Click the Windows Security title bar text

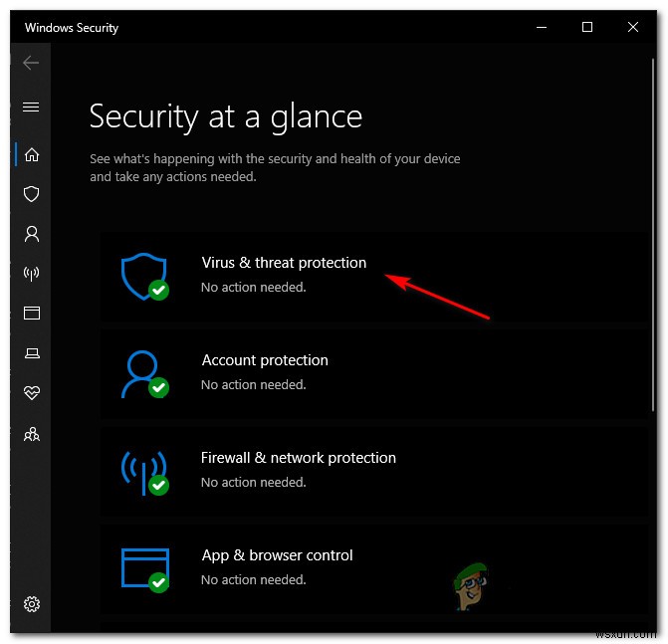coord(71,28)
